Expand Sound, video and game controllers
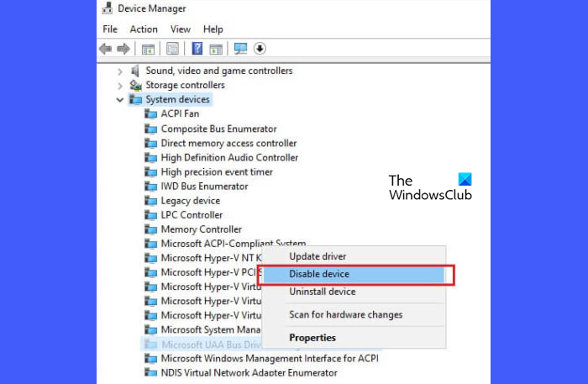The width and height of the screenshot is (588, 384). (x=120, y=71)
